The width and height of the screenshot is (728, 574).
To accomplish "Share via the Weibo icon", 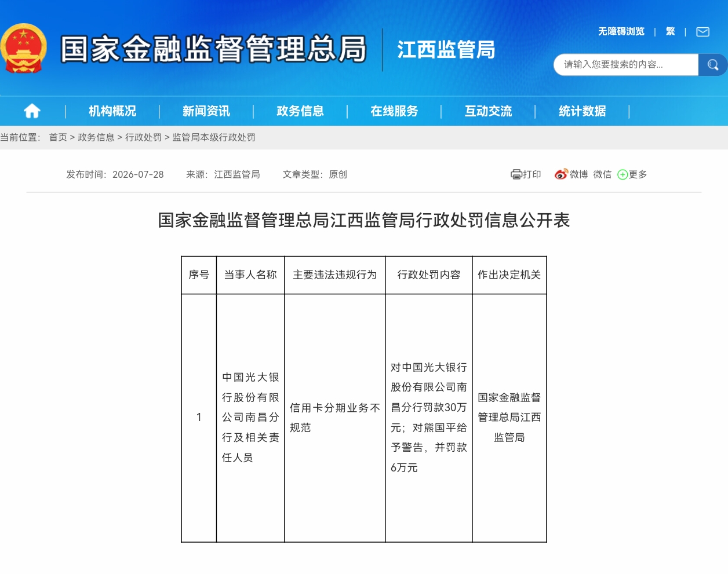I will (x=561, y=174).
